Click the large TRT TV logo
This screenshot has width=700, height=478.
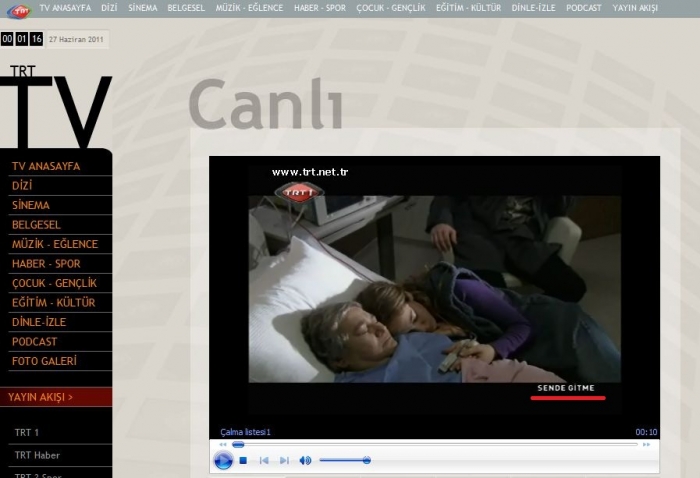55,108
